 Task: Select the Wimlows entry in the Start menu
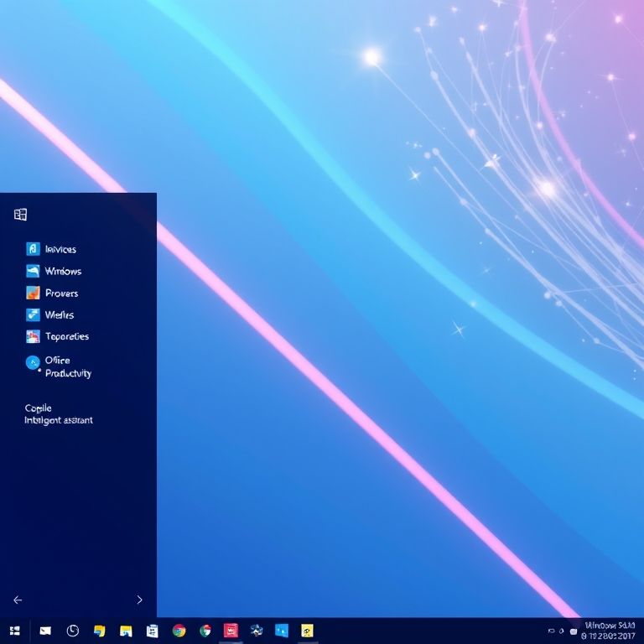pos(63,271)
